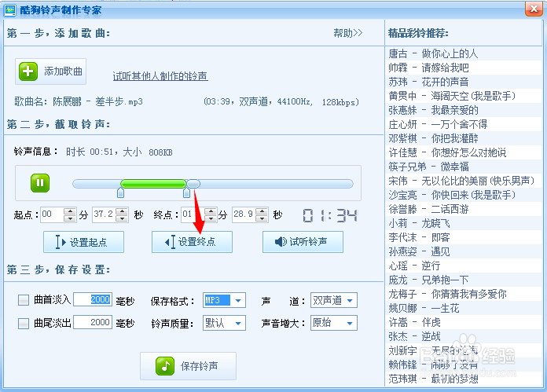Viewport: 547px width, 392px height.
Task: Enable the 曲首淡入 checkbox
Action: click(x=24, y=300)
